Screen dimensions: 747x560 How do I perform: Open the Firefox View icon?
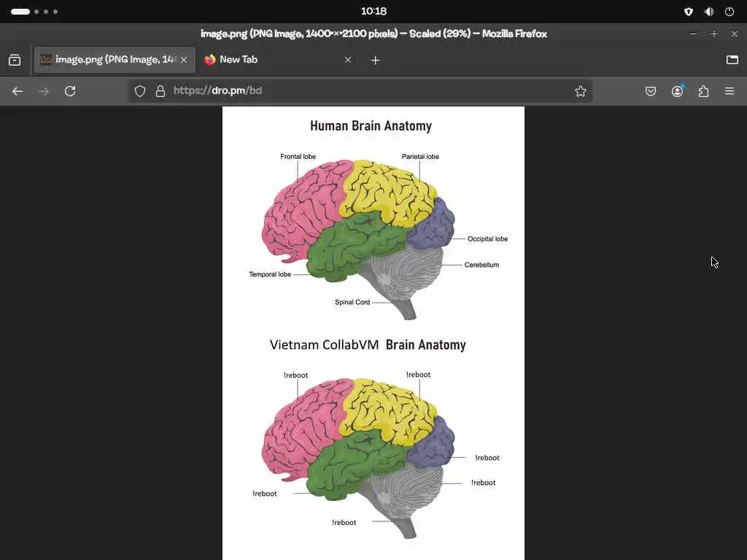(15, 60)
